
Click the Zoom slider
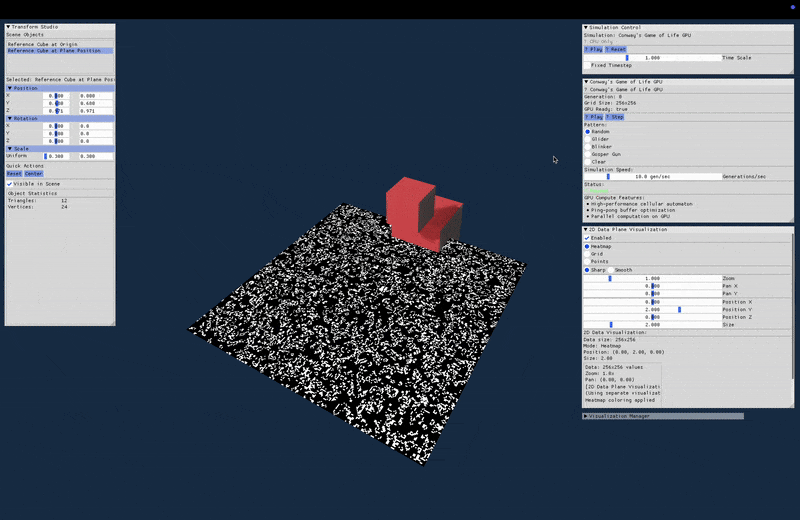[652, 279]
